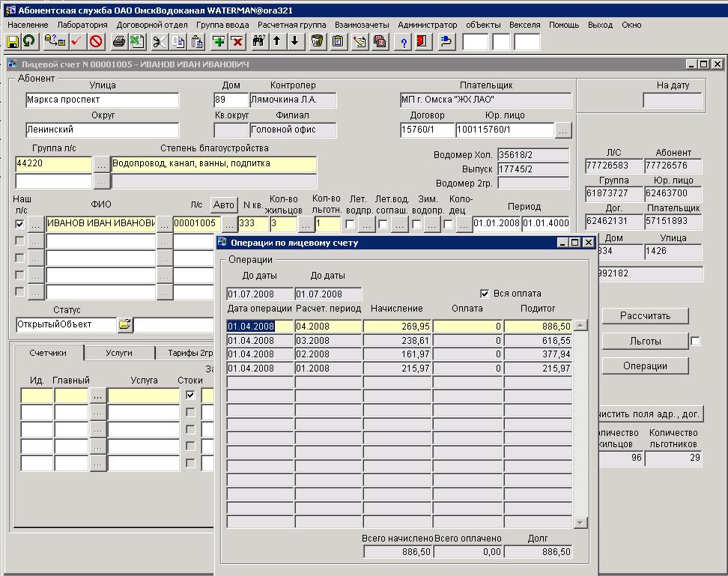
Task: Click the operations list scrollbar down arrow
Action: pos(580,522)
